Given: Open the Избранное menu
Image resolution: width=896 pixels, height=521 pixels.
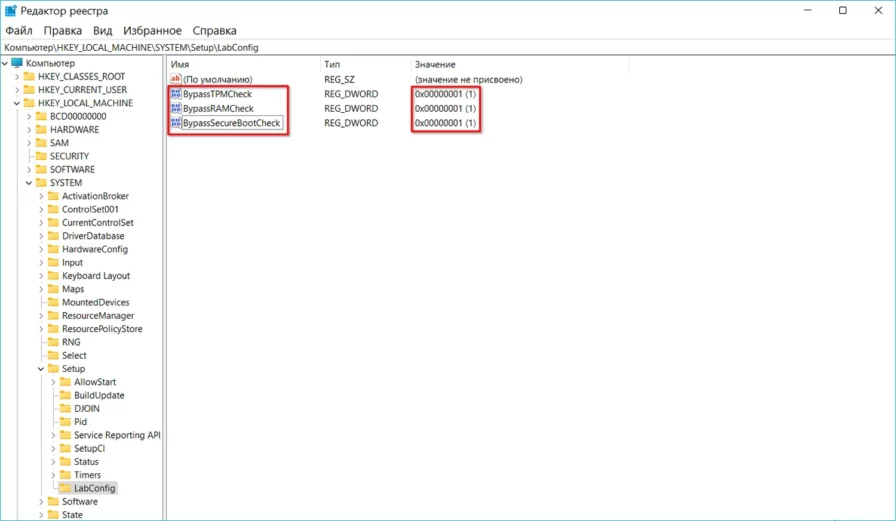Looking at the screenshot, I should tap(151, 31).
